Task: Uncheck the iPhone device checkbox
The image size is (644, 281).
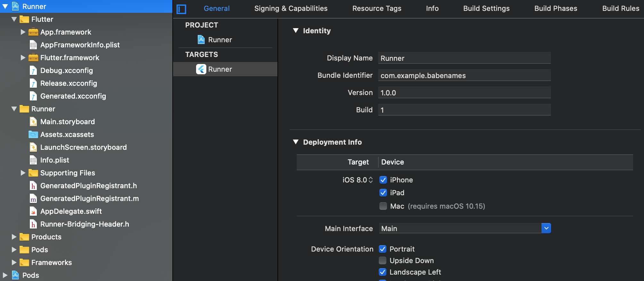Action: [x=383, y=180]
